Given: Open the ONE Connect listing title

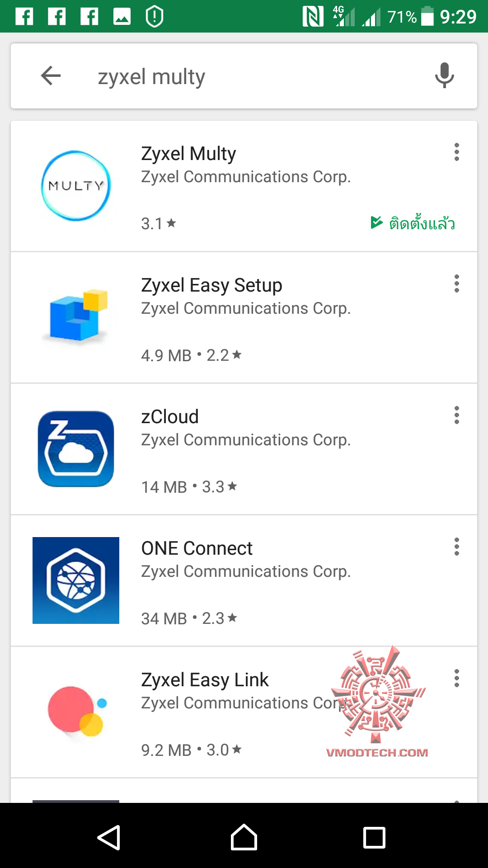Looking at the screenshot, I should click(197, 548).
